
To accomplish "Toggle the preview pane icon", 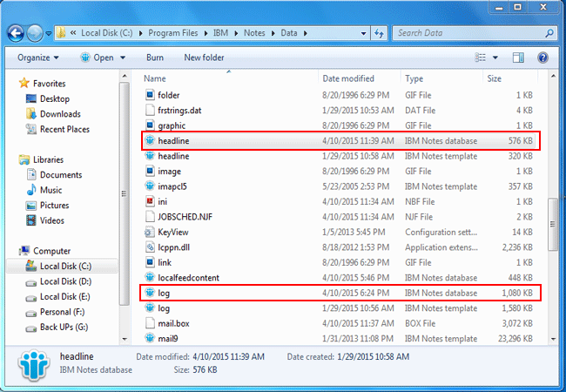I will [x=518, y=57].
